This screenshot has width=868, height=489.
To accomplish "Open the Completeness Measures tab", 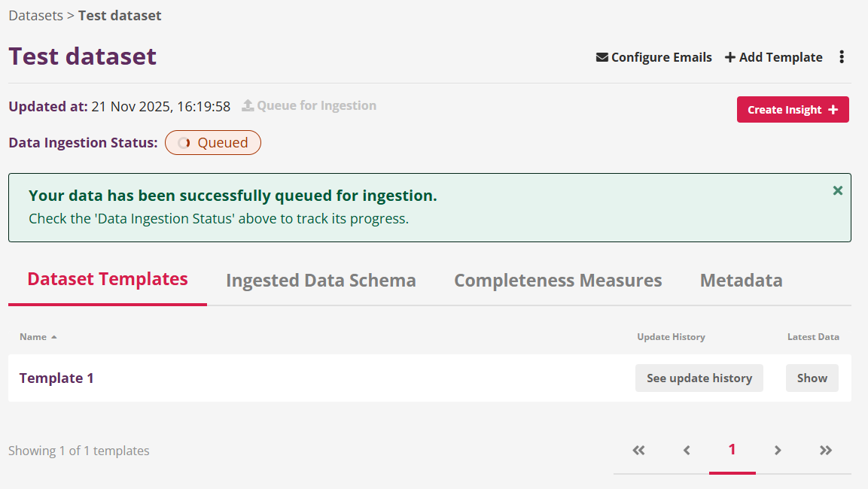I will pyautogui.click(x=558, y=280).
